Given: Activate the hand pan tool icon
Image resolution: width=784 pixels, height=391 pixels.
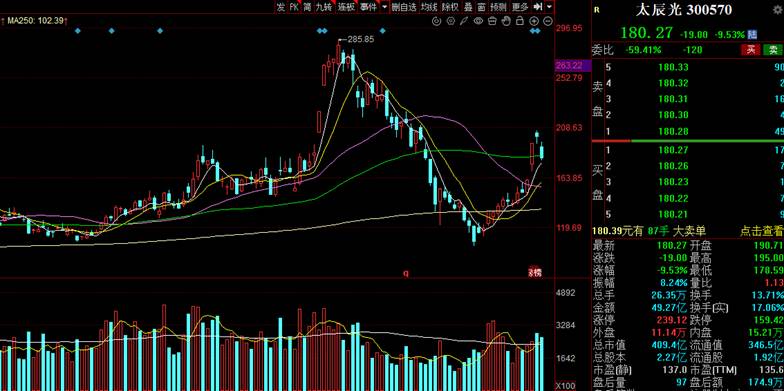Looking at the screenshot, I should [x=506, y=21].
